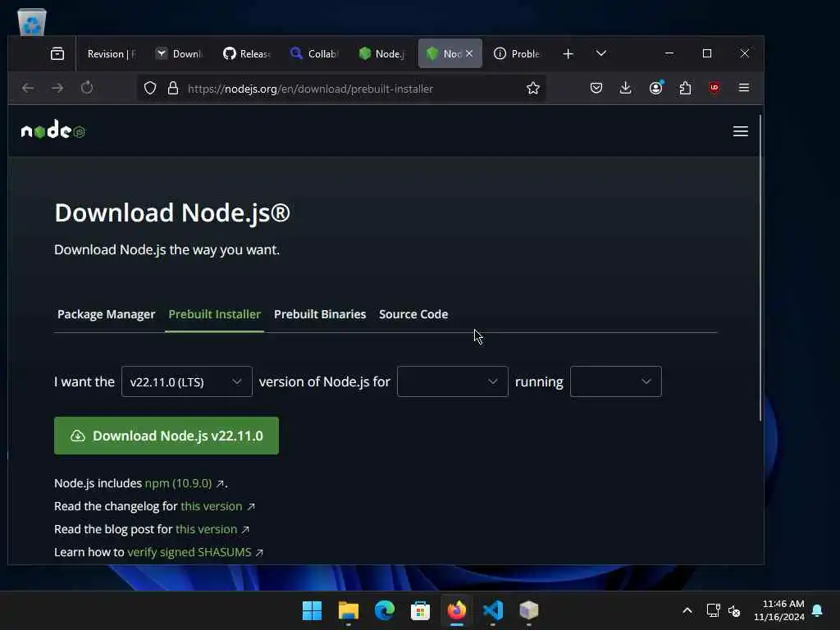This screenshot has width=840, height=630.
Task: Open Node.js site navigation menu
Action: point(741,131)
